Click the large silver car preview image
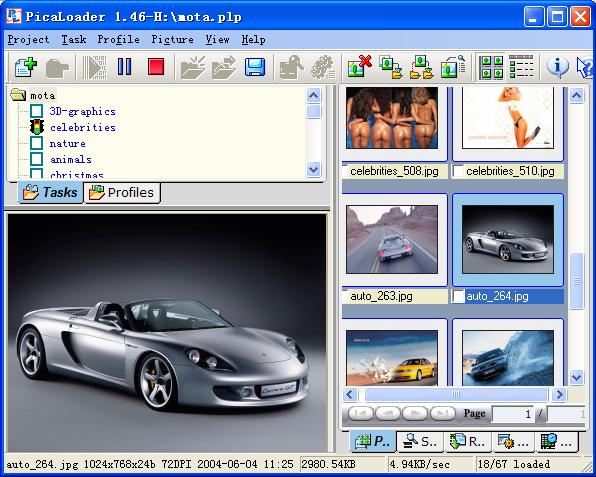The width and height of the screenshot is (596, 477). click(x=167, y=333)
